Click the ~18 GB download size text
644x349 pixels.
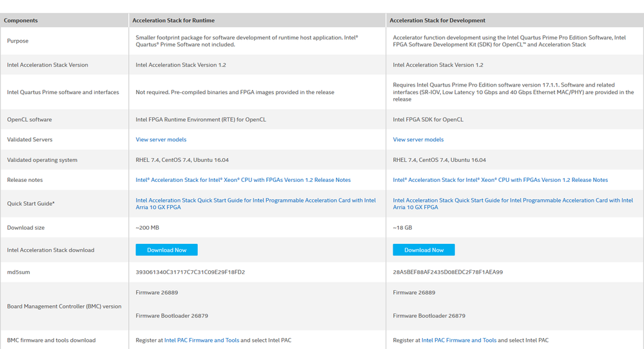coord(402,228)
